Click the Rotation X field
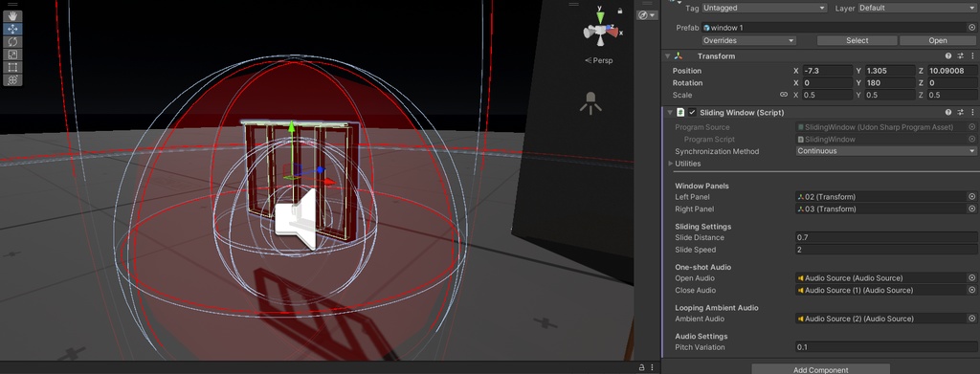 pyautogui.click(x=828, y=83)
